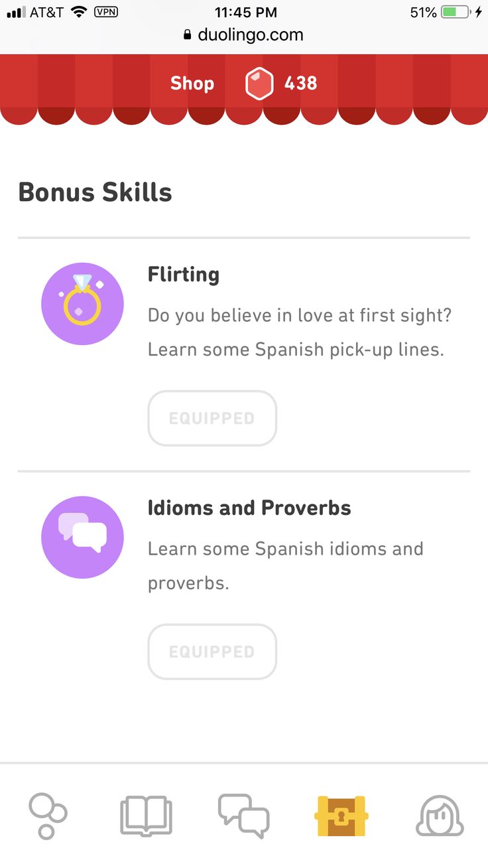Tap the VPN status indicator
The image size is (488, 868).
pyautogui.click(x=106, y=12)
